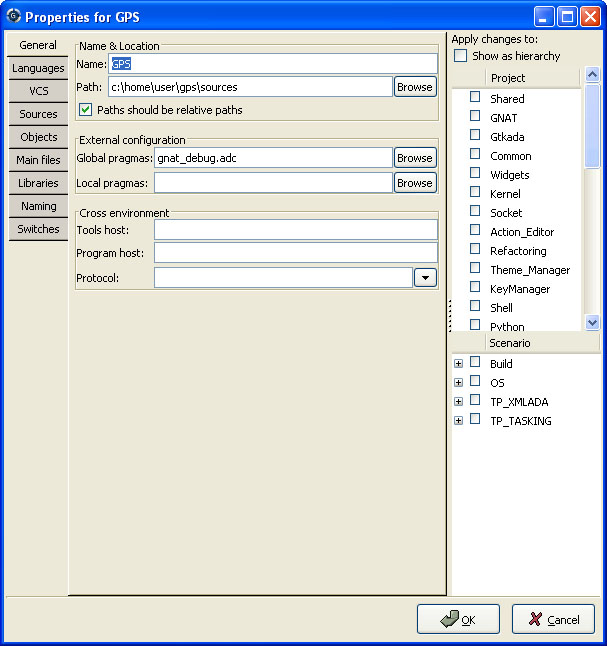Open the Protocol dropdown arrow

(425, 278)
